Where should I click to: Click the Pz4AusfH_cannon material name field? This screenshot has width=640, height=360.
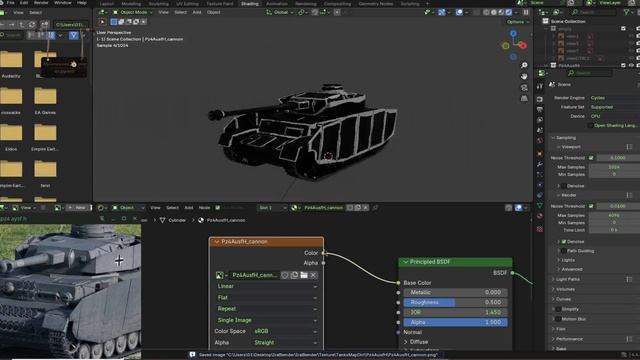[x=323, y=208]
